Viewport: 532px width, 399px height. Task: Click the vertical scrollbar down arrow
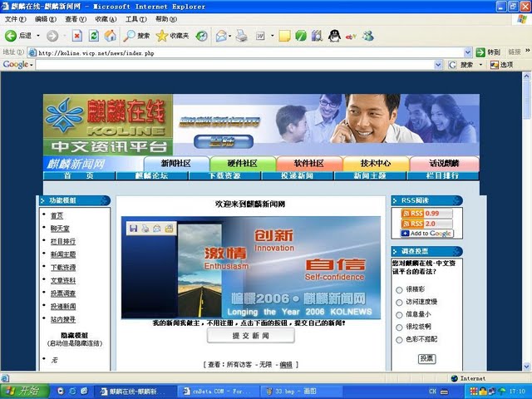point(526,366)
